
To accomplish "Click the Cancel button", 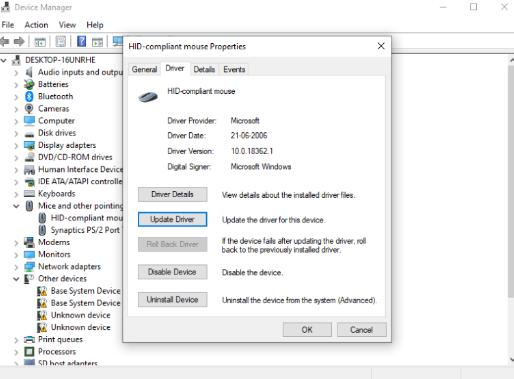I will (361, 330).
